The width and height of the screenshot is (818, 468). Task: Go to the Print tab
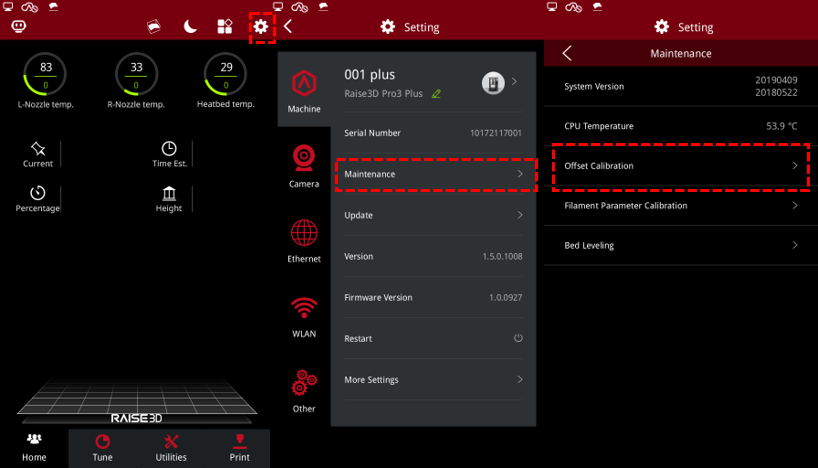point(239,447)
